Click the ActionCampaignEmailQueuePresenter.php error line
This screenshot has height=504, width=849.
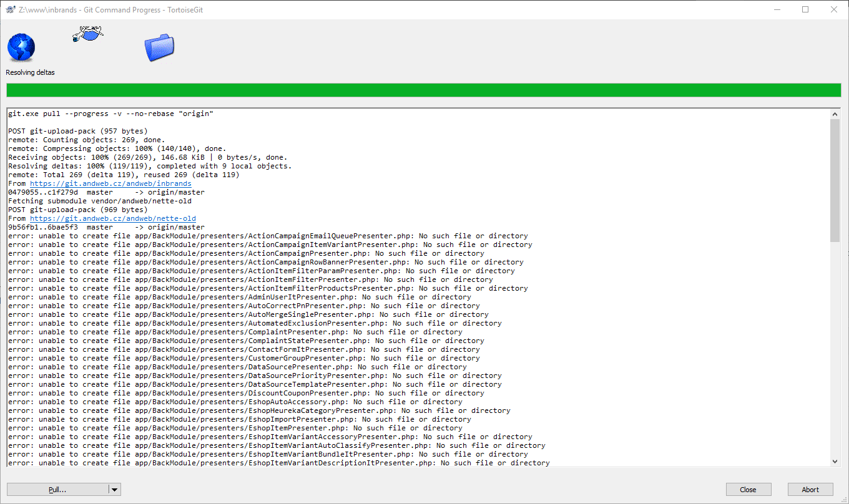pos(268,236)
